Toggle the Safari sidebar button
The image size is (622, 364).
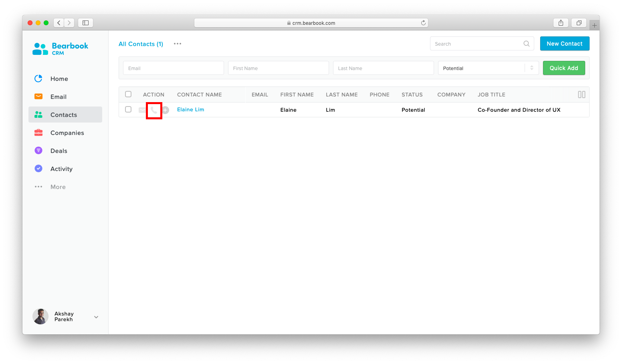click(85, 23)
